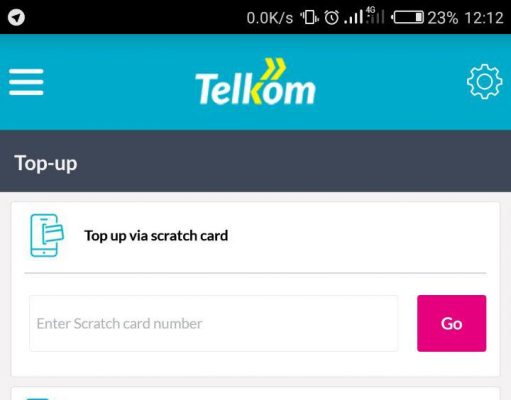This screenshot has width=511, height=400.
Task: Tap the 4G signal indicator
Action: coord(375,16)
